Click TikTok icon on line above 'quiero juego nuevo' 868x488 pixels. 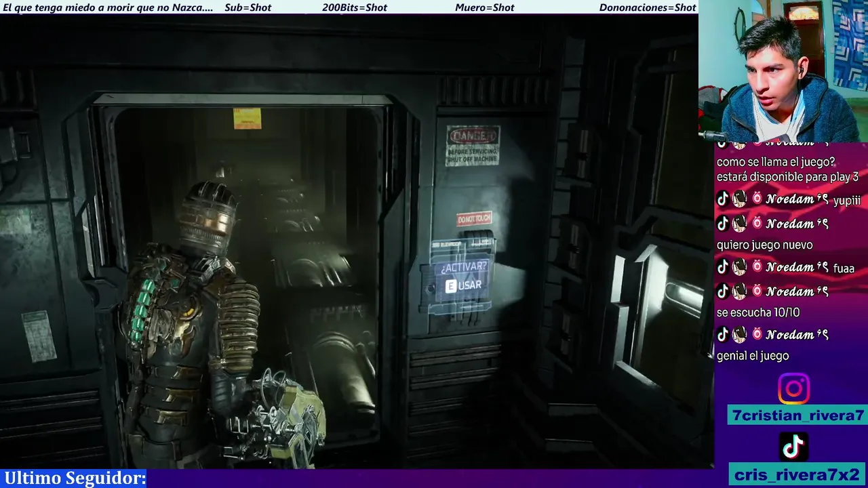723,223
